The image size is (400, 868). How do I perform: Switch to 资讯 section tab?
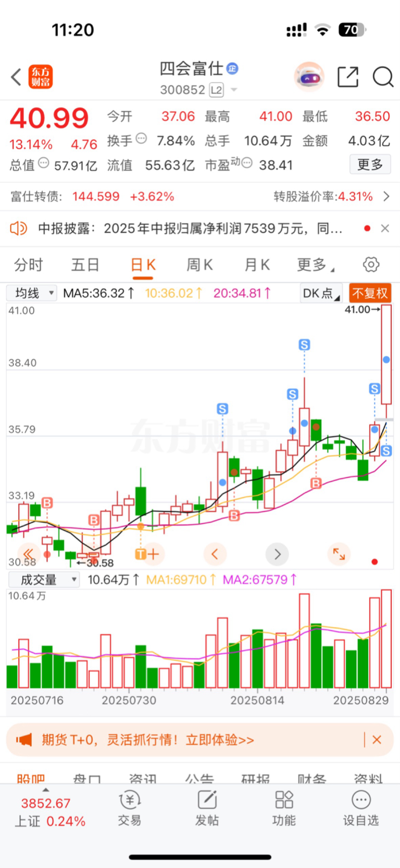[x=143, y=779]
